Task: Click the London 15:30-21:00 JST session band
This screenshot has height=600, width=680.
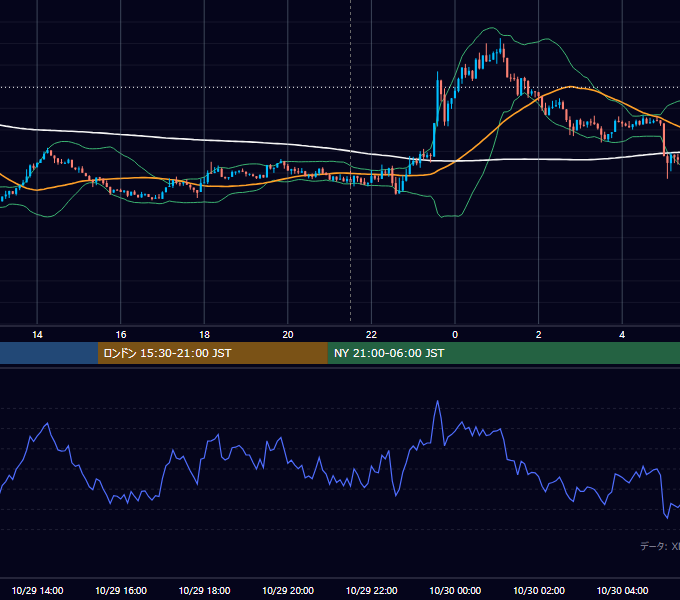Action: 212,353
